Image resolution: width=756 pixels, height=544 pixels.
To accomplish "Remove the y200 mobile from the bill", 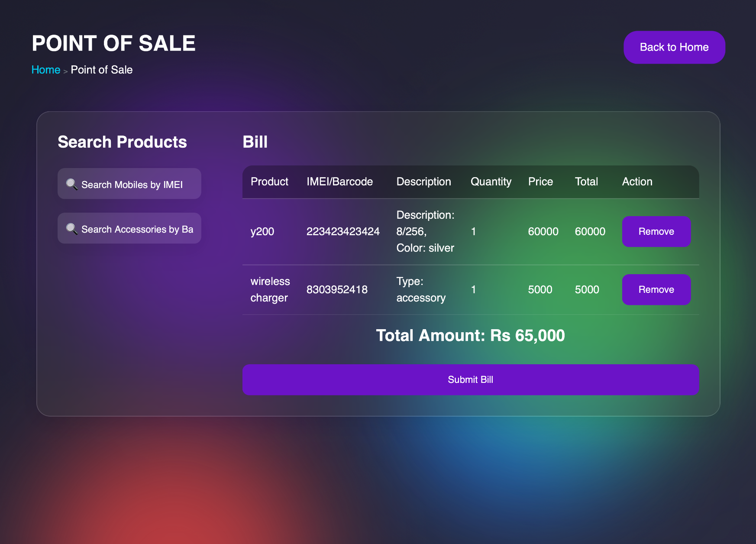I will point(656,231).
